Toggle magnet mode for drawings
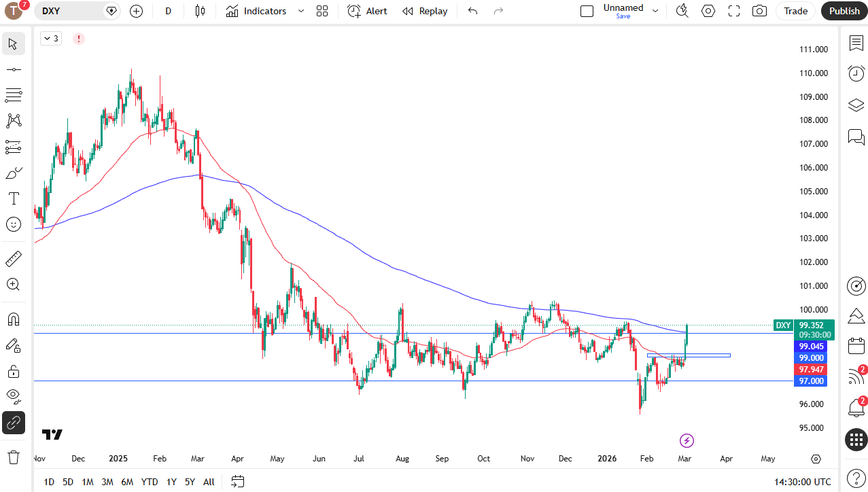 pyautogui.click(x=13, y=319)
